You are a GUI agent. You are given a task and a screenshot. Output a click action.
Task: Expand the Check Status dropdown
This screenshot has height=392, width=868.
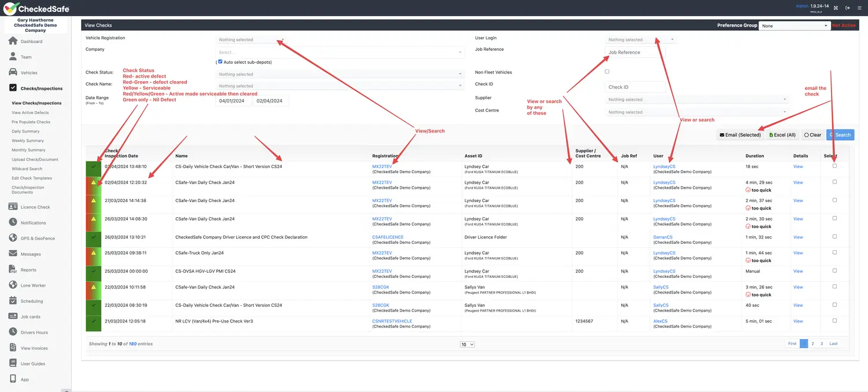click(340, 74)
